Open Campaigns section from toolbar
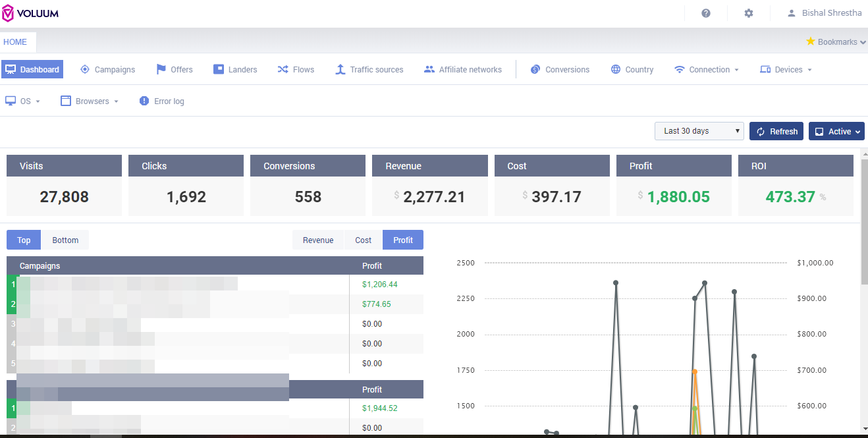 [x=107, y=69]
